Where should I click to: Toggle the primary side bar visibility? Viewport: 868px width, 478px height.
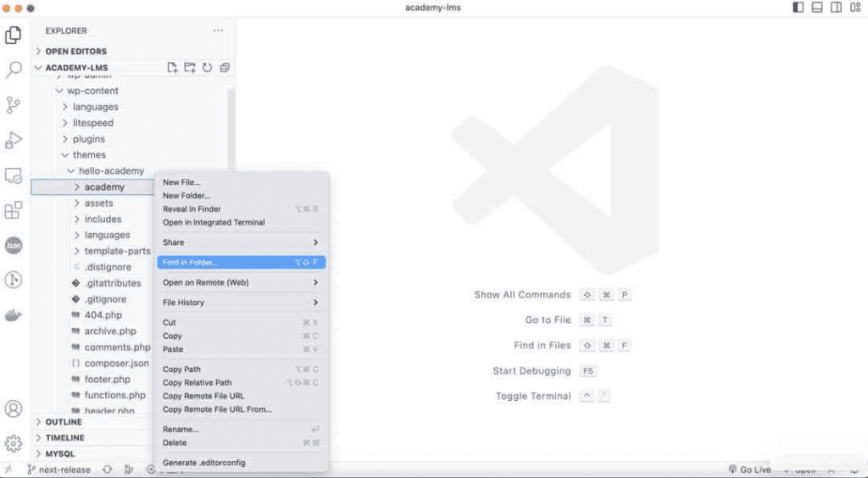point(798,8)
